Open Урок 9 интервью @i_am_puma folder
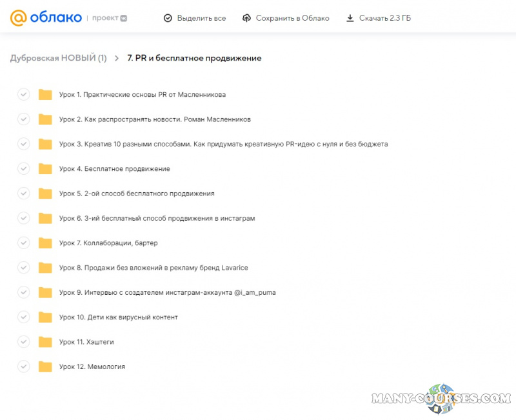516x420 pixels. click(x=167, y=293)
